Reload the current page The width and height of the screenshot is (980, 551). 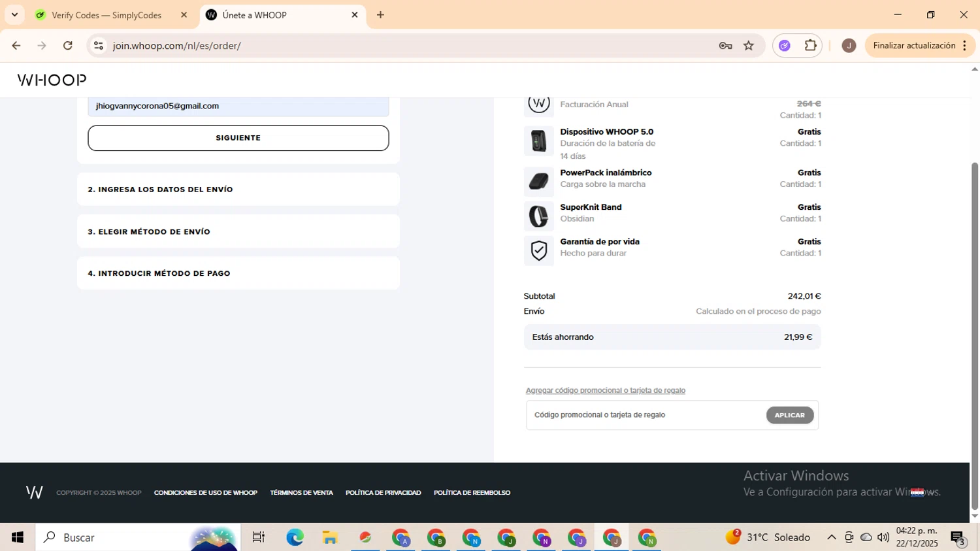(x=68, y=46)
